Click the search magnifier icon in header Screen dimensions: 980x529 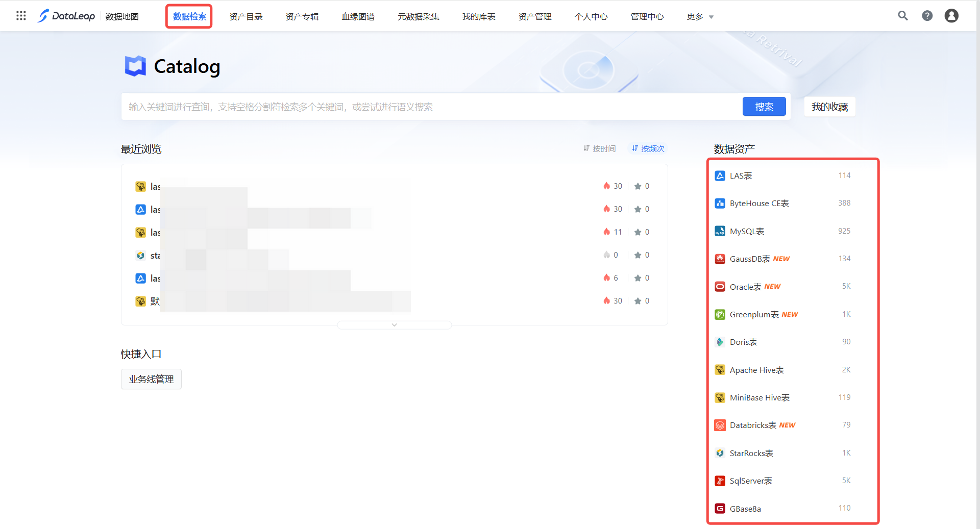(902, 16)
